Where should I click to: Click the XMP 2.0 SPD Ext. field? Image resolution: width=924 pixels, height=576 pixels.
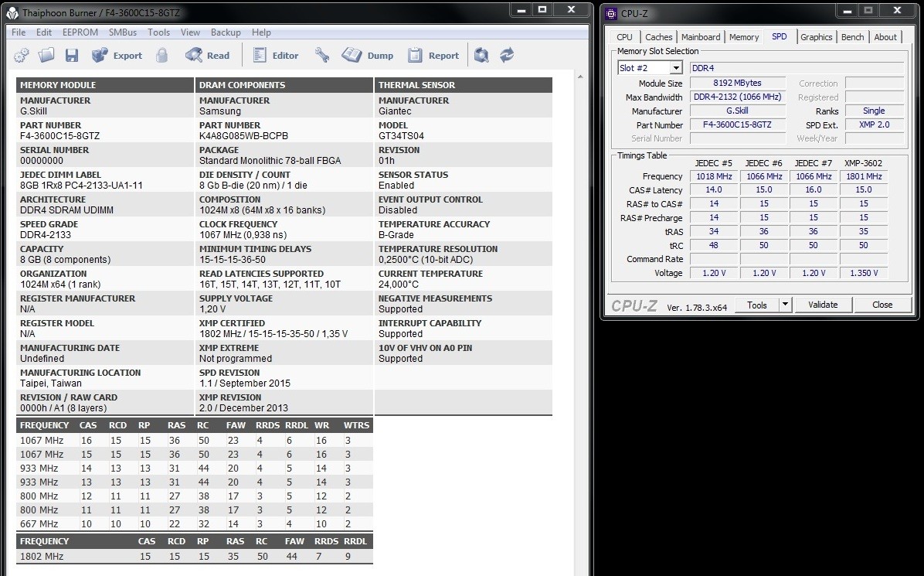tap(875, 124)
